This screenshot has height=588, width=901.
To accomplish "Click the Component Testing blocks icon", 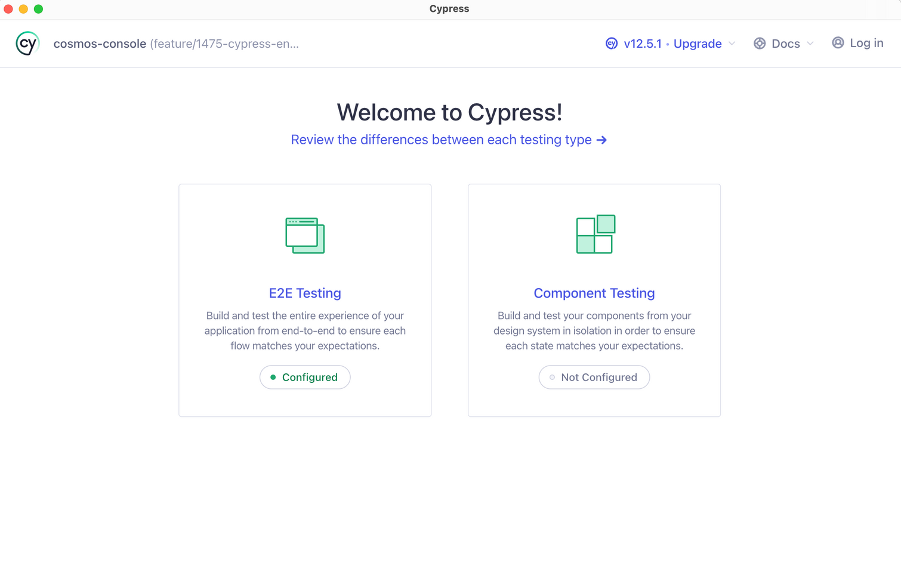I will tap(595, 234).
